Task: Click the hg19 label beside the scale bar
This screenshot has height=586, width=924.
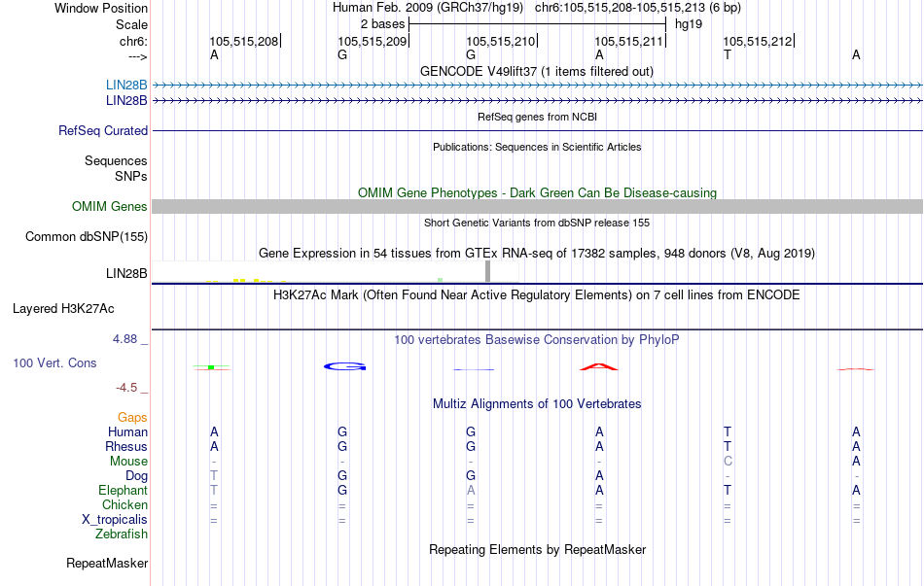Action: pyautogui.click(x=689, y=24)
